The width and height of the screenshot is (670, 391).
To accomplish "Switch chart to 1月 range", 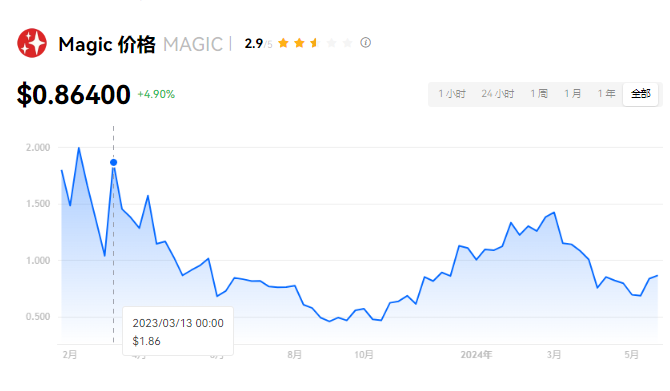I will click(573, 94).
